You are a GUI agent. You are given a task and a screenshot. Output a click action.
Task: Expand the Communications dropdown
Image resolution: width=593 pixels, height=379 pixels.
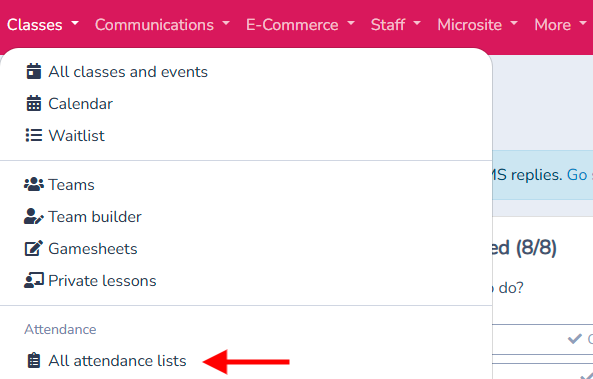162,25
